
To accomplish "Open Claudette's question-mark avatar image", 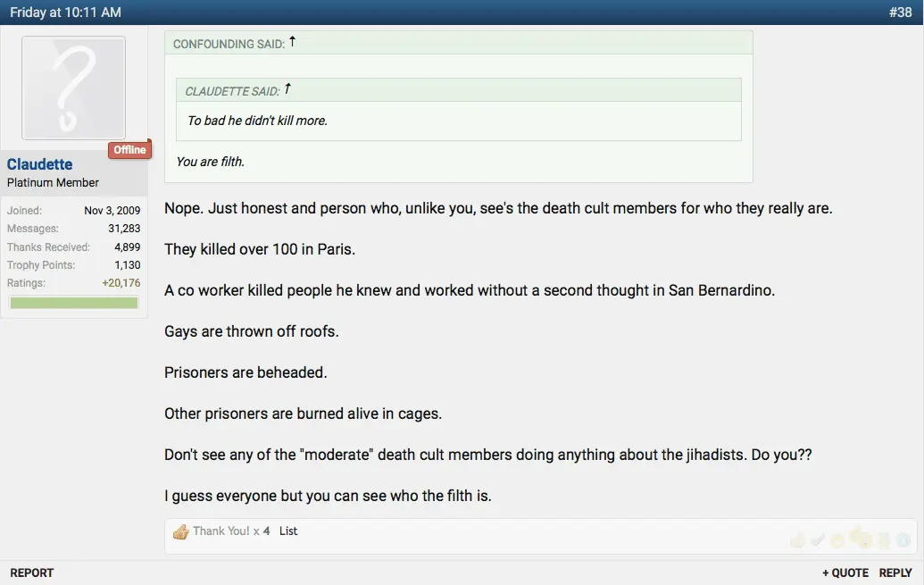I will [x=73, y=88].
